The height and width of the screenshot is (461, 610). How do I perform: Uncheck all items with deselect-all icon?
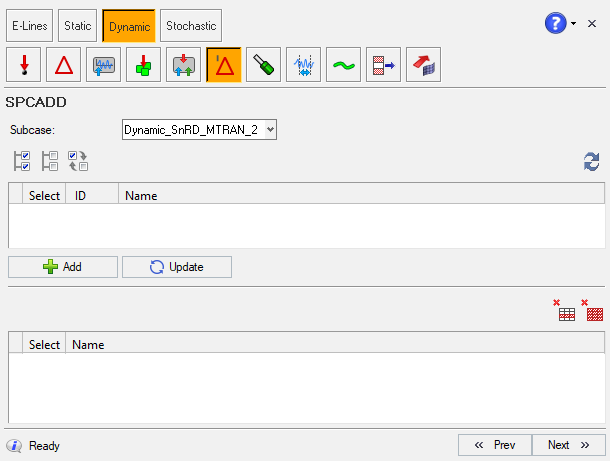(50, 161)
